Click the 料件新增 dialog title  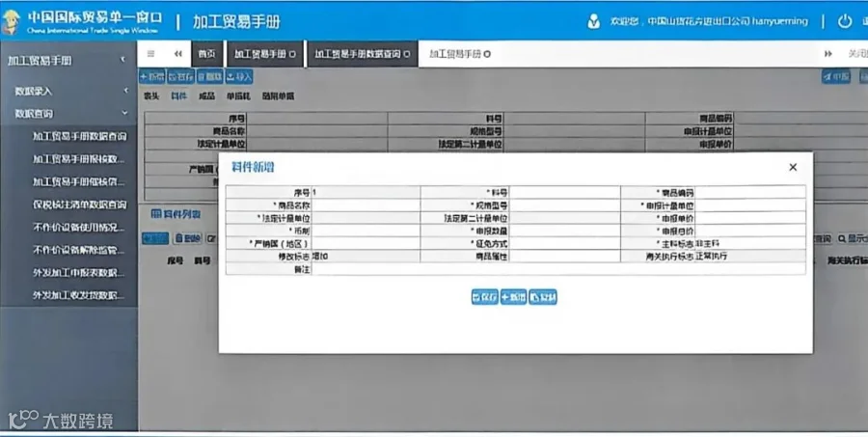coord(253,167)
